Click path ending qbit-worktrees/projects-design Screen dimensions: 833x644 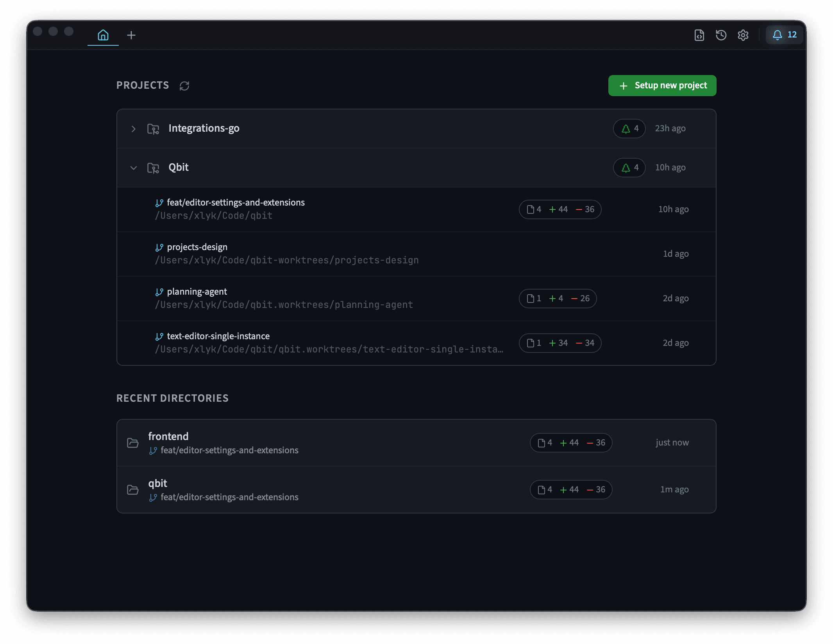click(287, 260)
